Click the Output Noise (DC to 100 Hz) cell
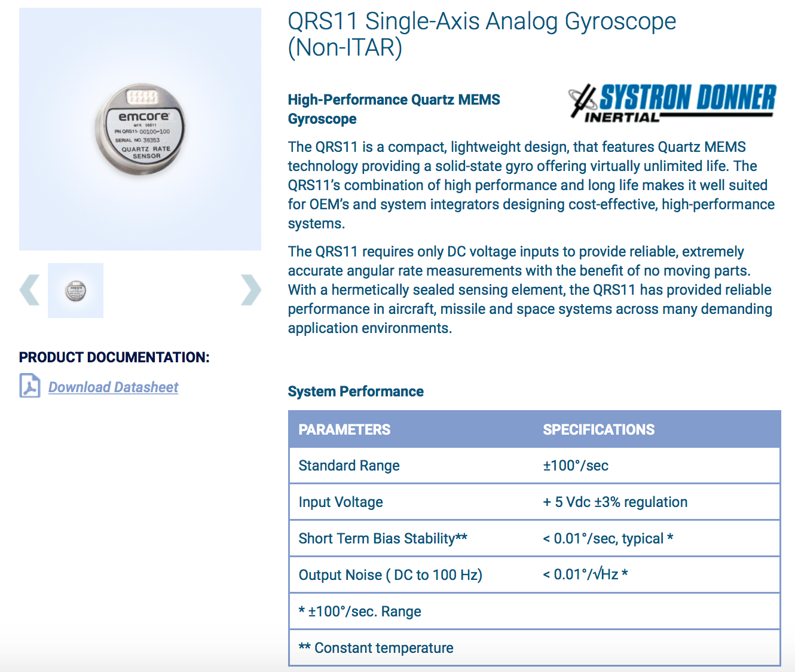Screen dimensions: 795x672 [x=390, y=575]
